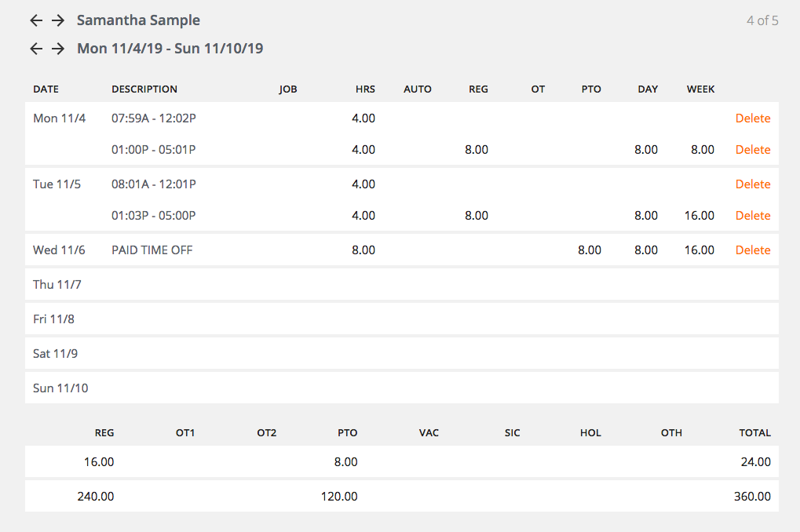Image resolution: width=800 pixels, height=532 pixels.
Task: Select the empty Sat 11/9 row
Action: [401, 354]
